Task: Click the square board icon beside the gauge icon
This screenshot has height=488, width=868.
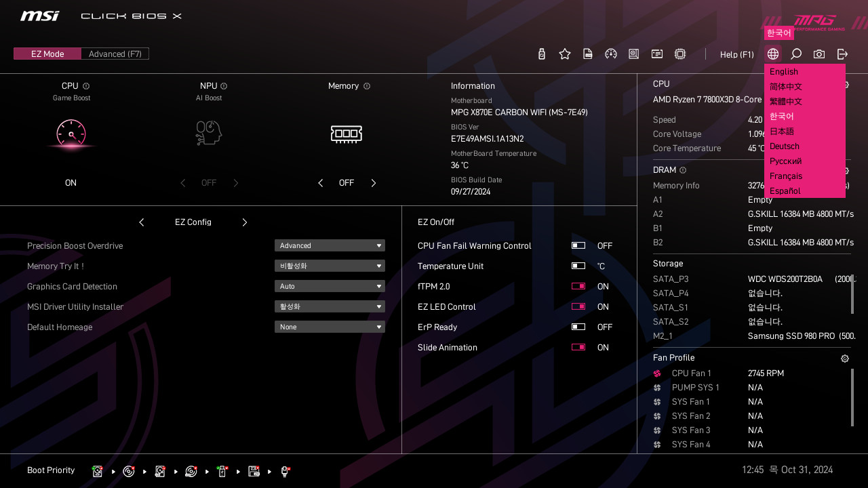Action: point(634,54)
